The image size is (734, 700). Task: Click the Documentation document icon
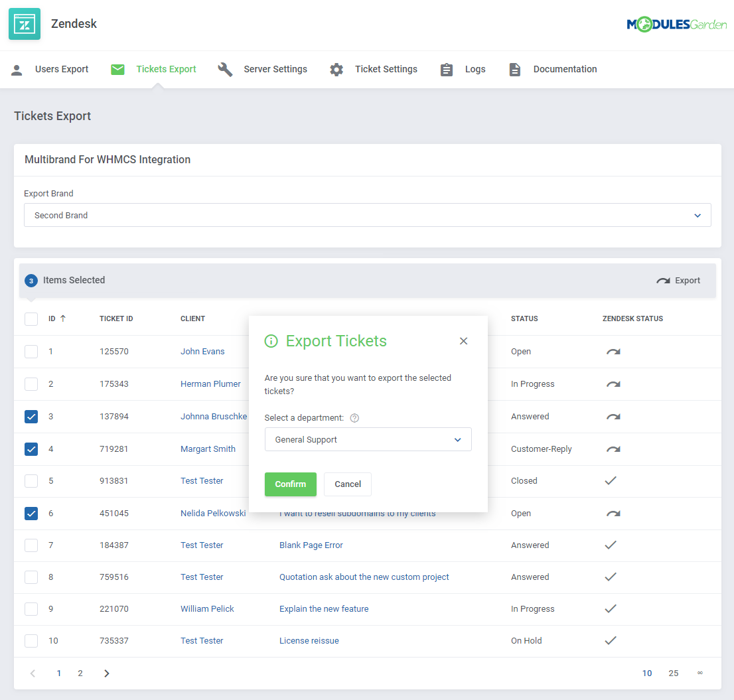point(515,69)
